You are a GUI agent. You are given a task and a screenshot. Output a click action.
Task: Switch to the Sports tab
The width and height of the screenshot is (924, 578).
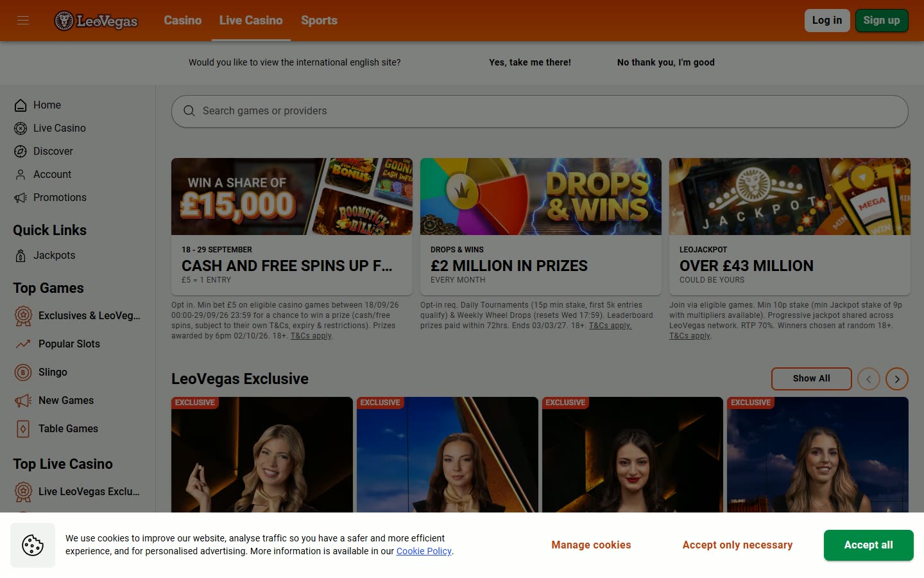(319, 21)
